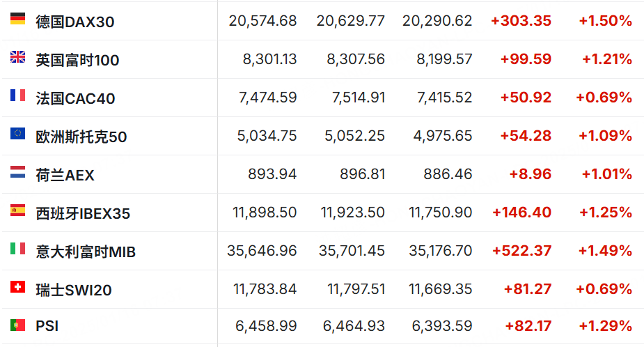Click the Portugal flag icon
Image resolution: width=644 pixels, height=347 pixels.
17,325
